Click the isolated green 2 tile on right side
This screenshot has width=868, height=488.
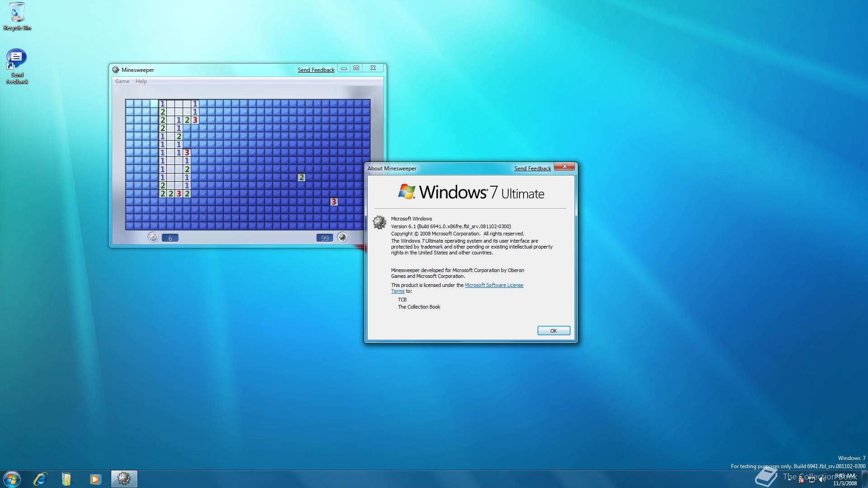(x=301, y=178)
